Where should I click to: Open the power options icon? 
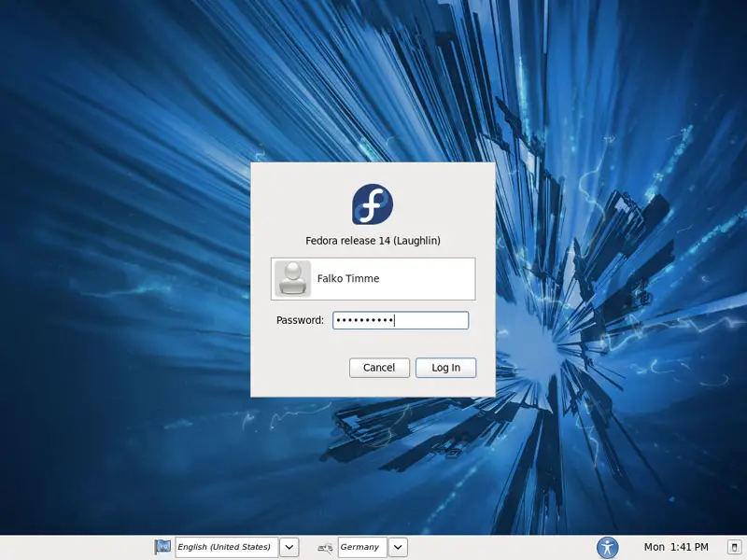click(x=734, y=547)
